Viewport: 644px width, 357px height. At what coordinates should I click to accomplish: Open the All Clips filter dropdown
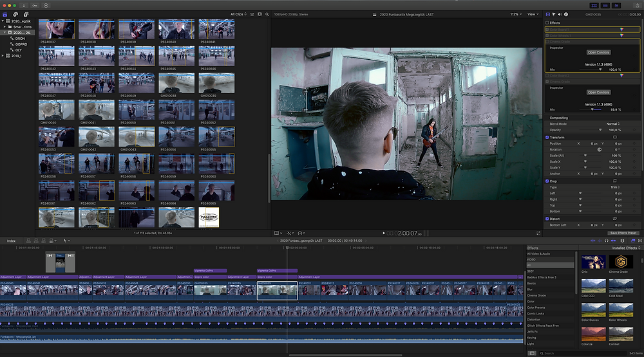point(239,14)
